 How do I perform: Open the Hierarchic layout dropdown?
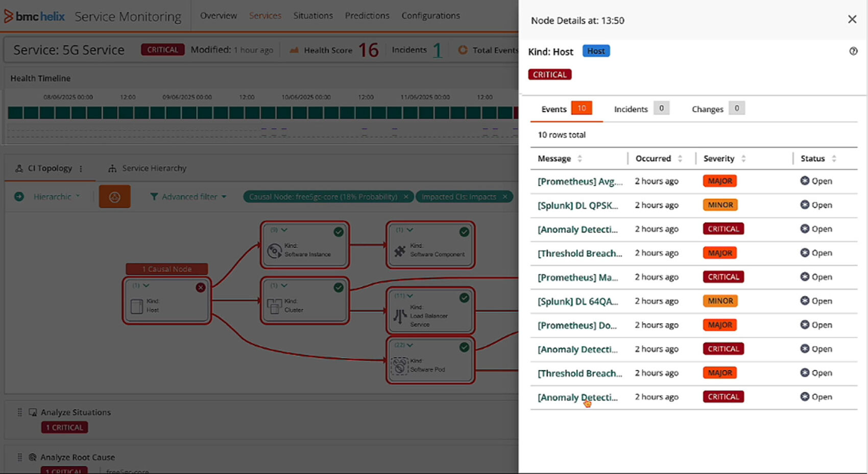[56, 197]
